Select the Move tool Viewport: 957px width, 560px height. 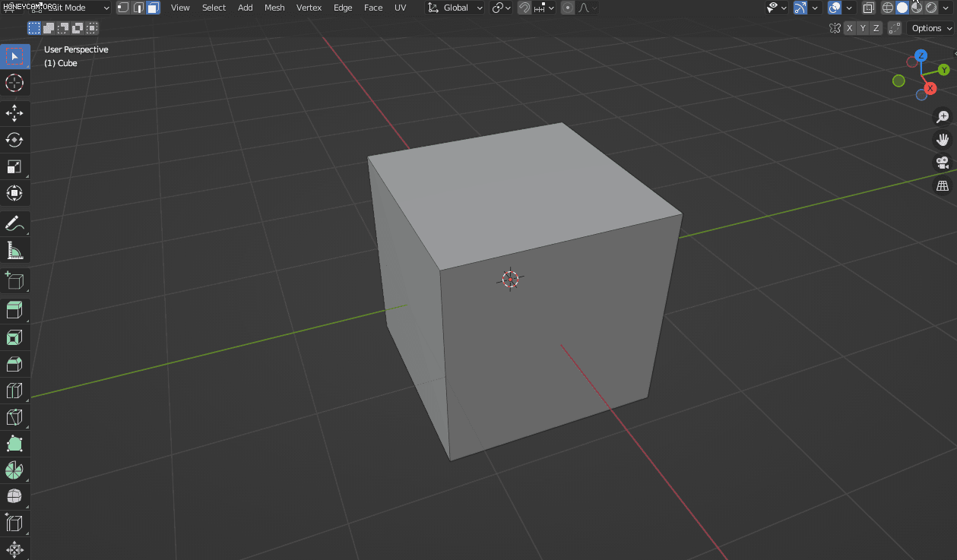(14, 114)
